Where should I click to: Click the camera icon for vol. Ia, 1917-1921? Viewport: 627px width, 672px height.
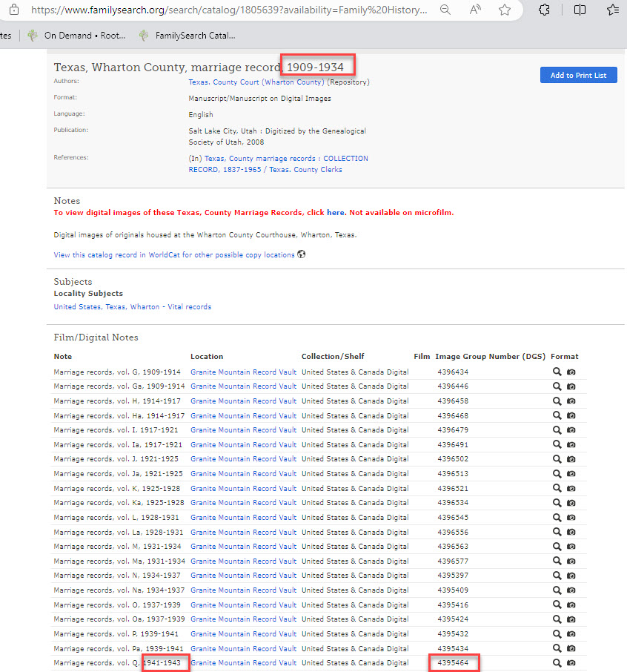click(571, 445)
